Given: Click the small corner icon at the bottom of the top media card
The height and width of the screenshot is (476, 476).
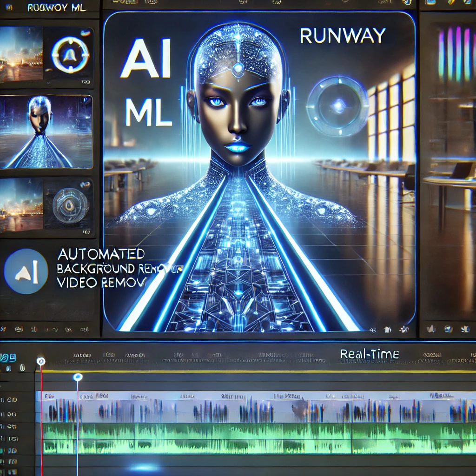Looking at the screenshot, I should click(x=86, y=82).
